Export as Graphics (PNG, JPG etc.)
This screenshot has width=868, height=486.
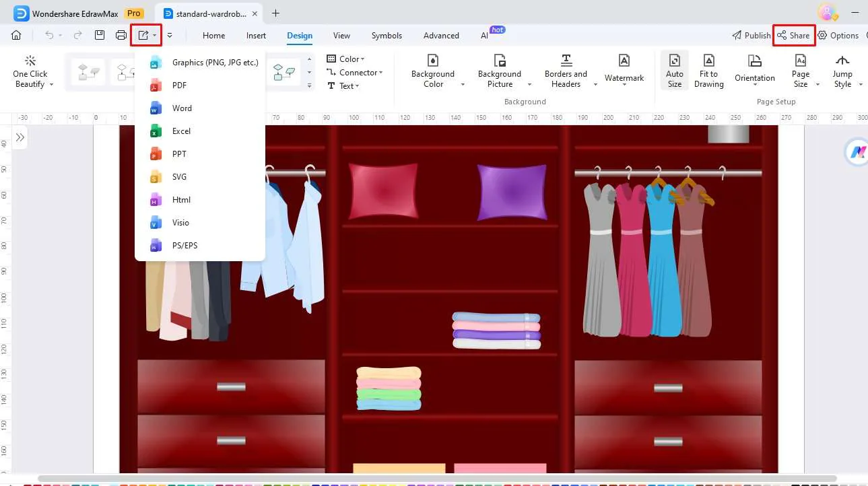click(x=200, y=63)
